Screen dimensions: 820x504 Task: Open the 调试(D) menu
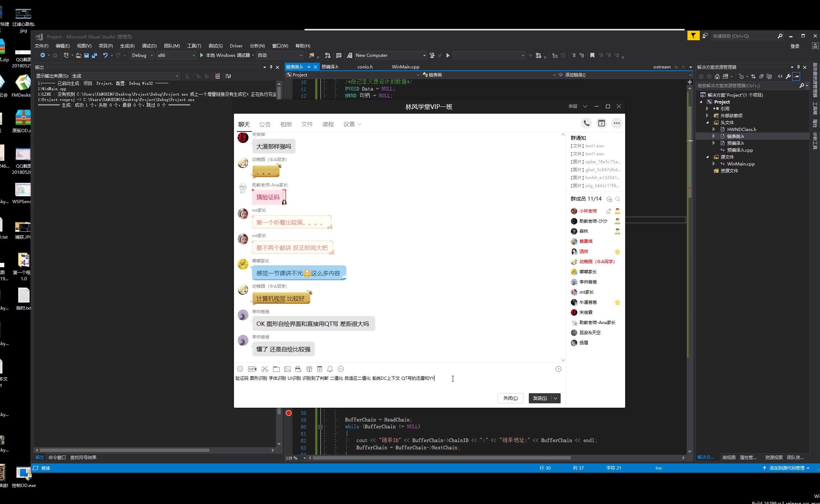[x=149, y=46]
